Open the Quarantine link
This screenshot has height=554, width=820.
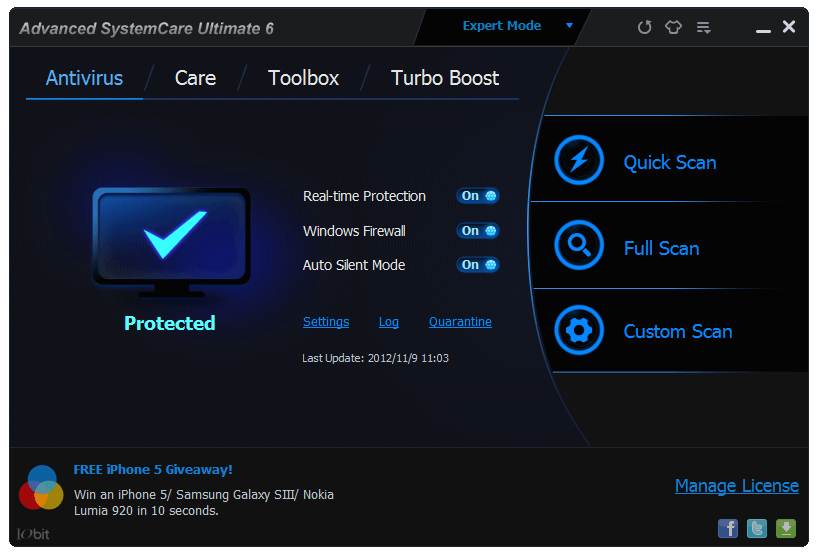coord(460,322)
